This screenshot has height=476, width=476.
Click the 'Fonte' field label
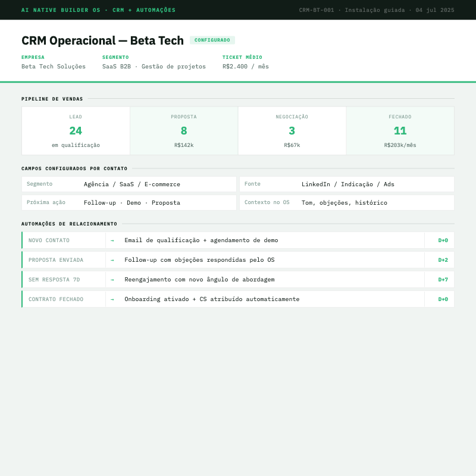pyautogui.click(x=252, y=184)
